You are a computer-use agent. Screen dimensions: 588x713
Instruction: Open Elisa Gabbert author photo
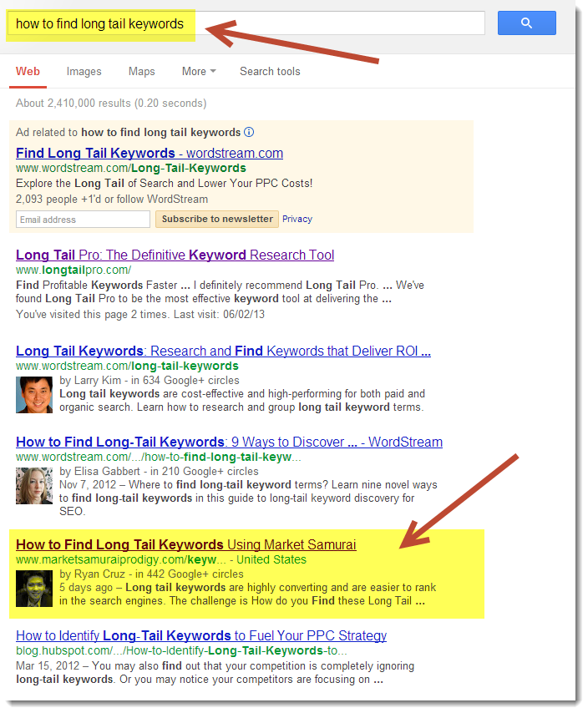click(x=34, y=486)
